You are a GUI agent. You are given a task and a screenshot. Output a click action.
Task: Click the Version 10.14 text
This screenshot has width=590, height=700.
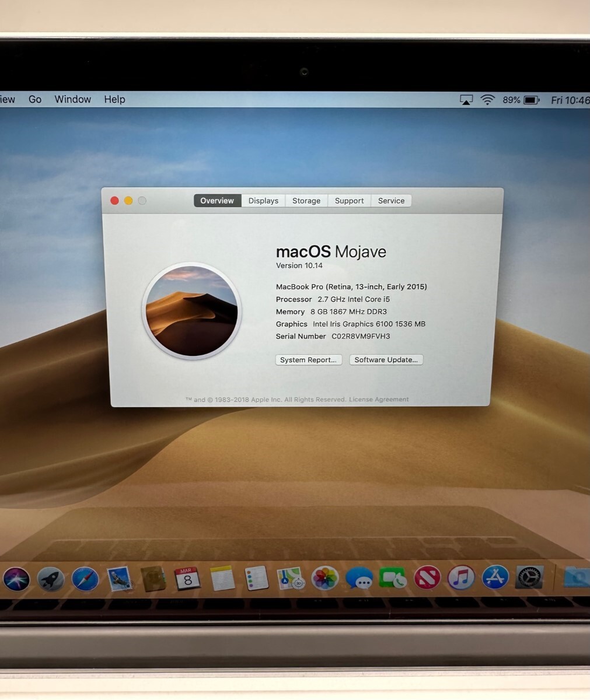point(299,265)
